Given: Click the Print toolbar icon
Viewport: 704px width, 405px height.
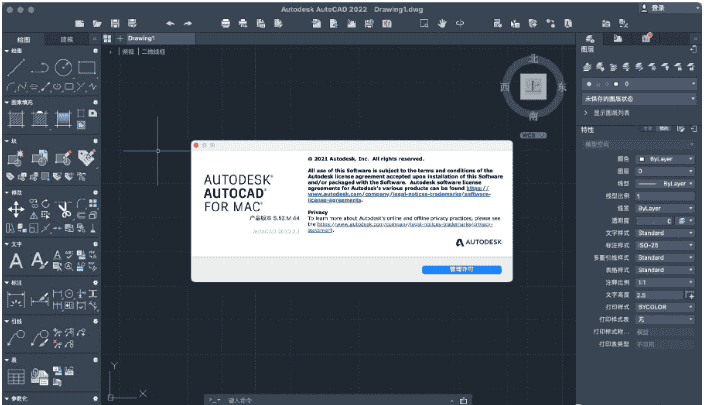Looking at the screenshot, I should tap(225, 23).
